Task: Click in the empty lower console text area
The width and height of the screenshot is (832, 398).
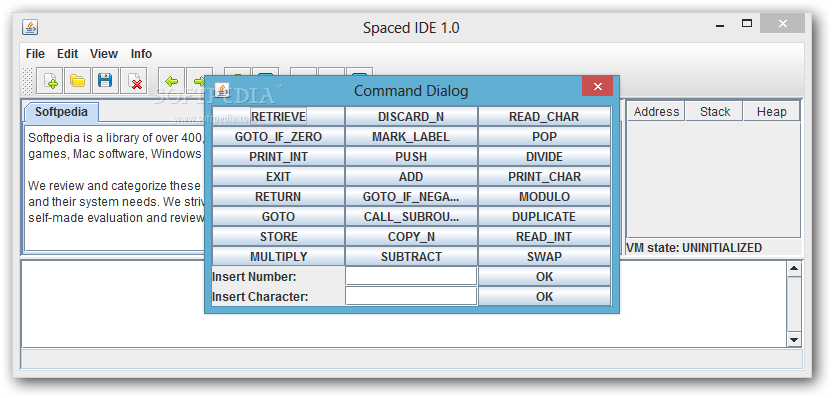Action: click(x=403, y=304)
